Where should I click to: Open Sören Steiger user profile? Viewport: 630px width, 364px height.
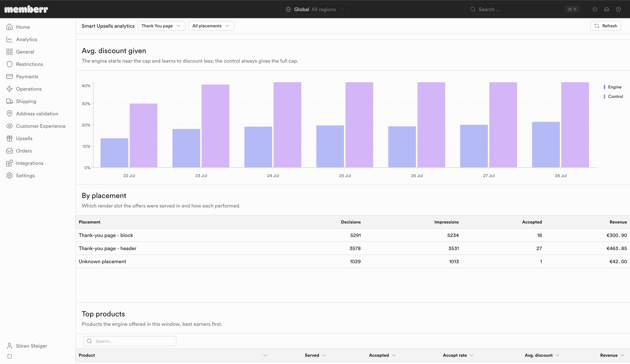[32, 345]
